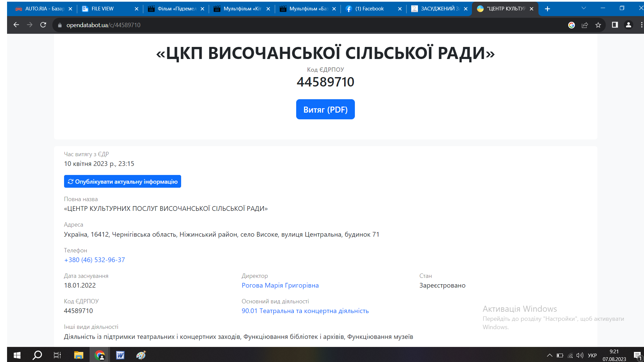644x362 pixels.
Task: Click Chrome icon on taskbar
Action: (x=99, y=355)
